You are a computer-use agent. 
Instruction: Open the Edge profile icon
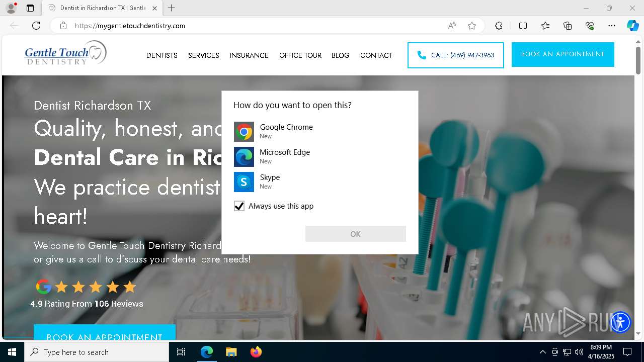11,8
